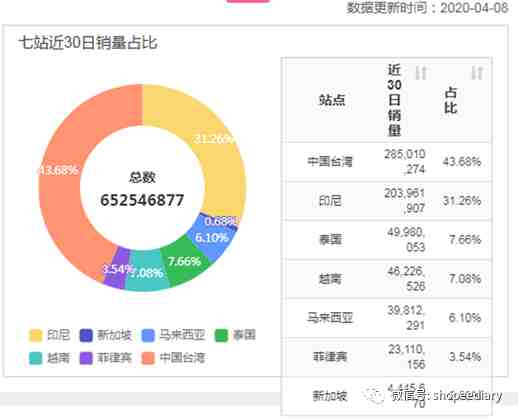Sort table by 近30日销量 column
This screenshot has width=518, height=419.
tap(421, 73)
